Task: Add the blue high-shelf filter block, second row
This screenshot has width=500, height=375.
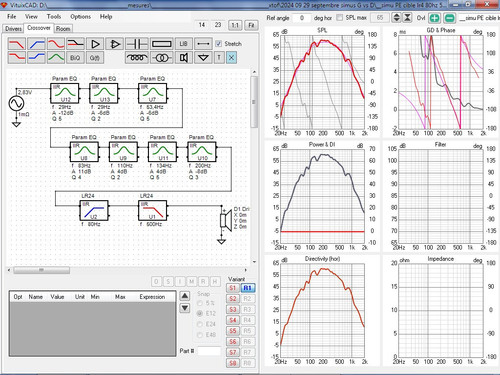Action: [36, 58]
